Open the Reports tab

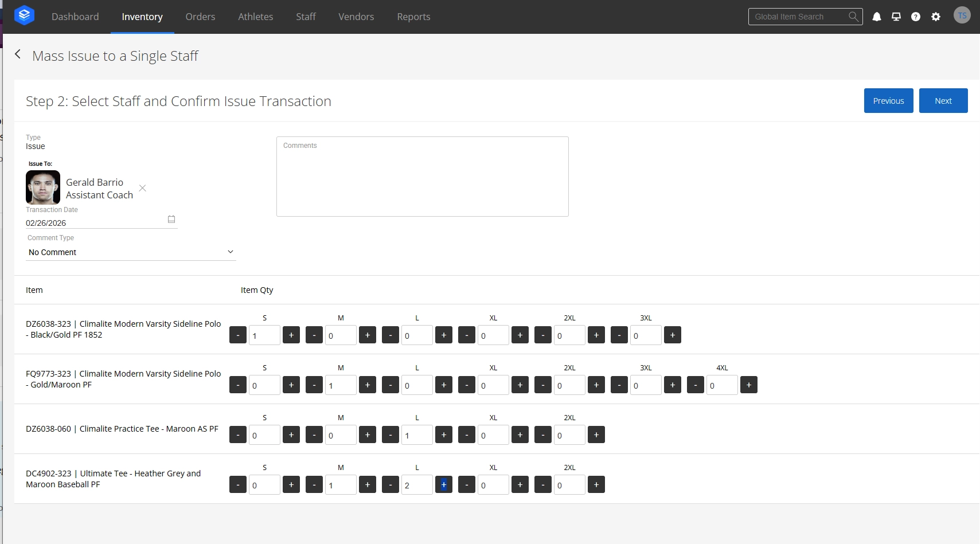click(413, 17)
